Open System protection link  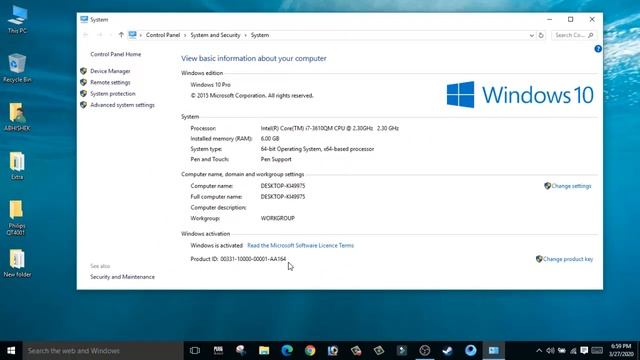pyautogui.click(x=113, y=94)
